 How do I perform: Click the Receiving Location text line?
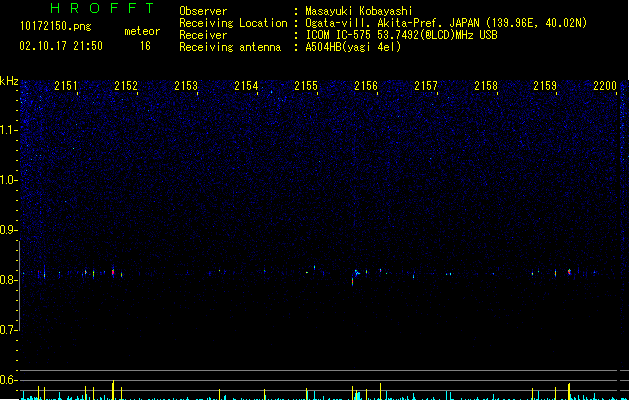[x=383, y=23]
